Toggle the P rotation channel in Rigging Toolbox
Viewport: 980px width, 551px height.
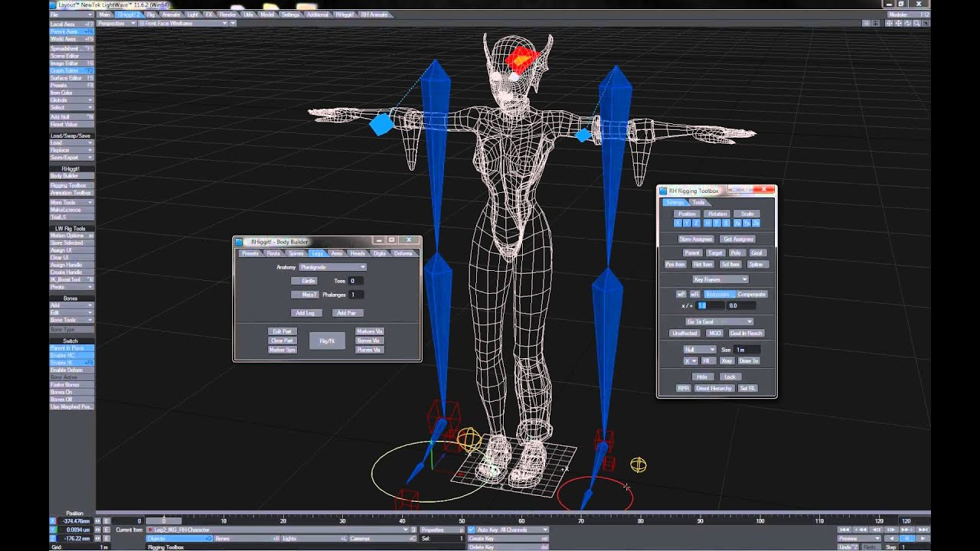(x=717, y=223)
